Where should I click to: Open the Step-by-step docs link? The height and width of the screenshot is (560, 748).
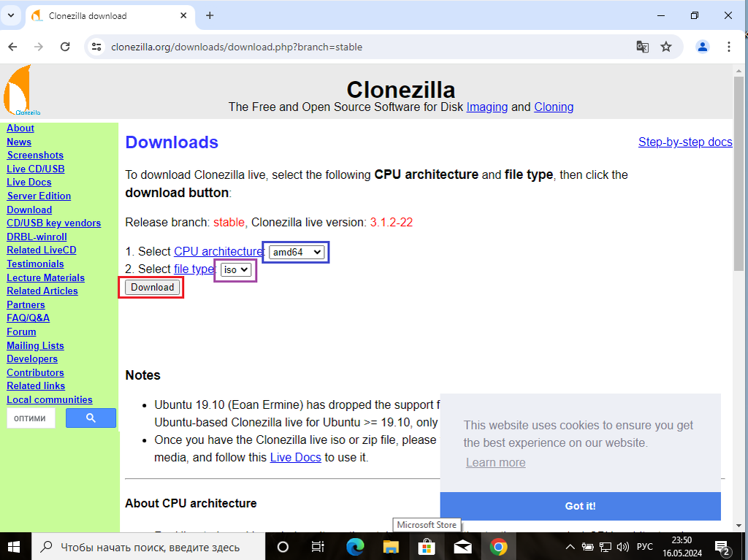[685, 142]
